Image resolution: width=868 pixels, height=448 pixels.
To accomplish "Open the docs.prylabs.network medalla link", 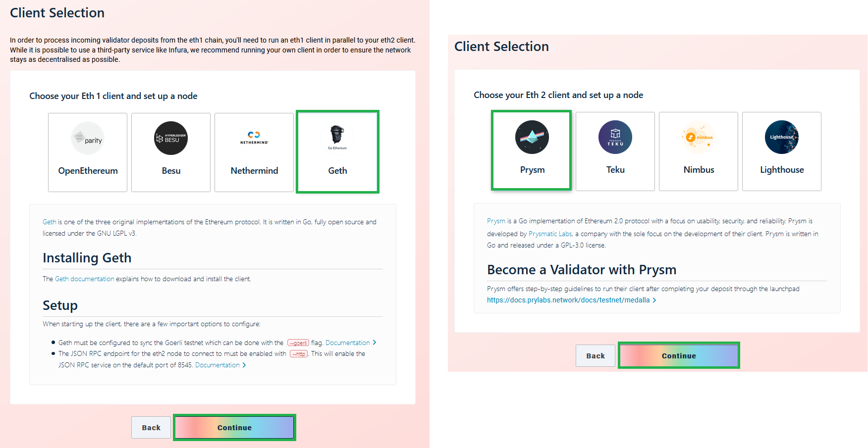I will coord(571,300).
